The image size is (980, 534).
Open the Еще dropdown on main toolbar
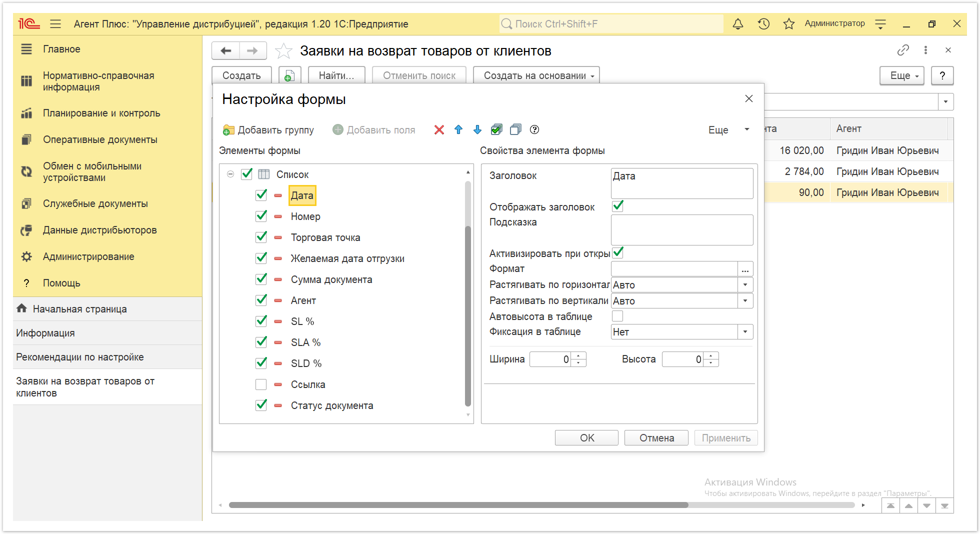pos(902,75)
